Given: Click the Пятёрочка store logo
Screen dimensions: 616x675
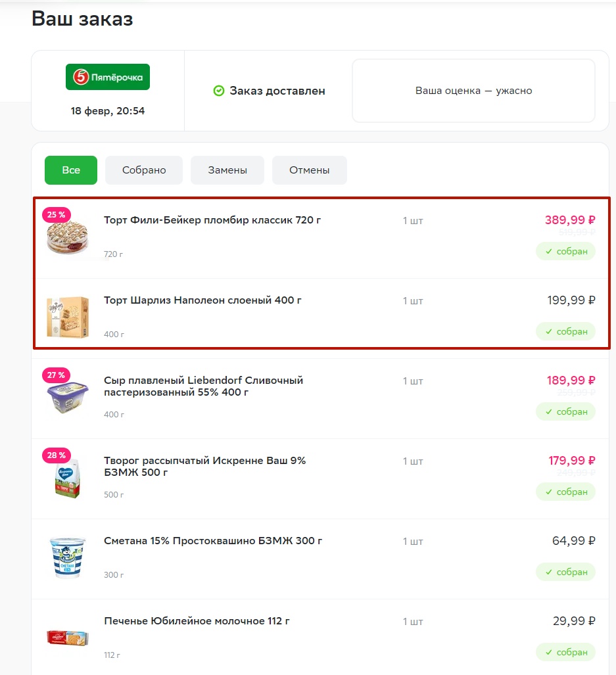Looking at the screenshot, I should pyautogui.click(x=108, y=77).
